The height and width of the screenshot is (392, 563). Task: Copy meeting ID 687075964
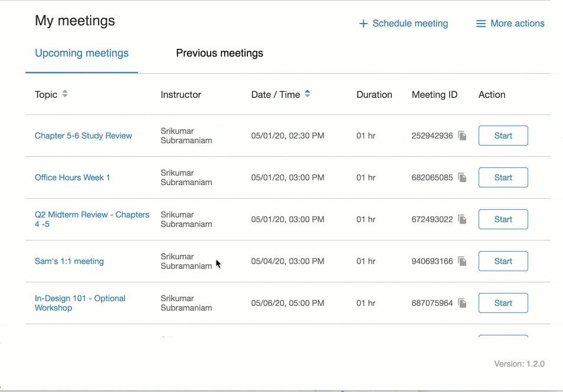463,304
